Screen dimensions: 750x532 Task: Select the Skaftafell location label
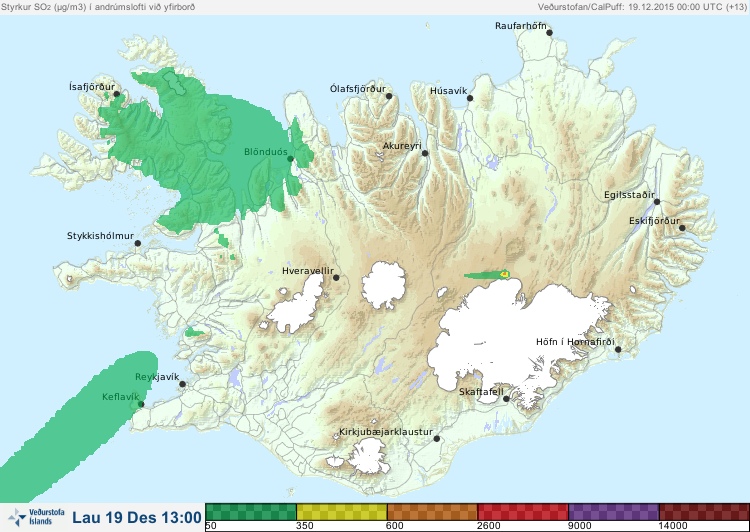pos(481,392)
